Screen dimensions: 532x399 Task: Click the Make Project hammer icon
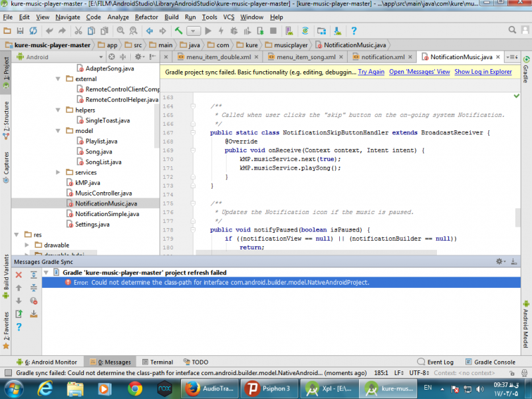coord(178,31)
